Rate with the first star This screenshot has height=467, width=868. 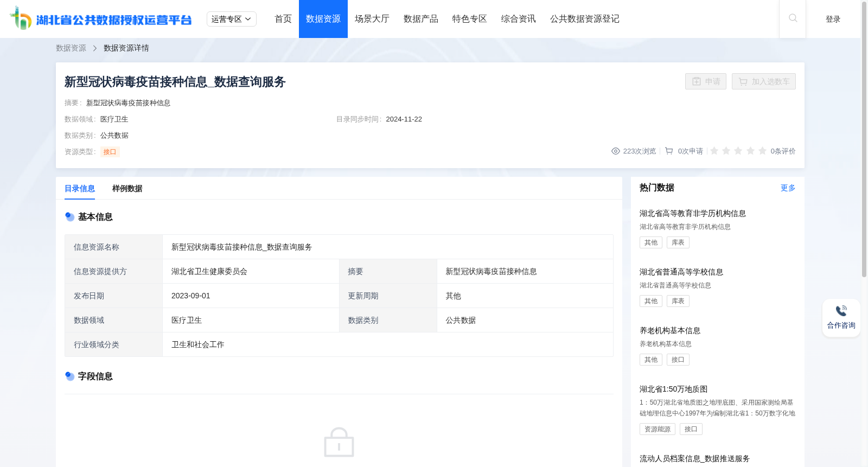(x=714, y=151)
